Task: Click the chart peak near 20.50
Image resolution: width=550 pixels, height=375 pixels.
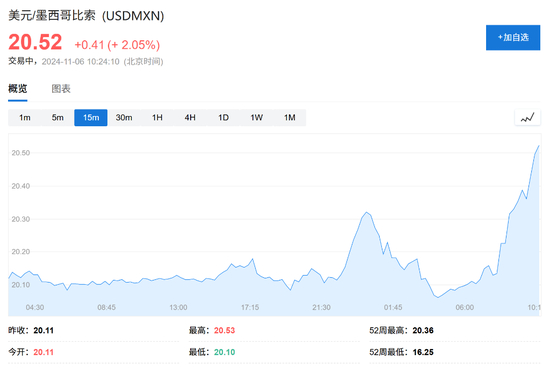Action: (x=538, y=146)
